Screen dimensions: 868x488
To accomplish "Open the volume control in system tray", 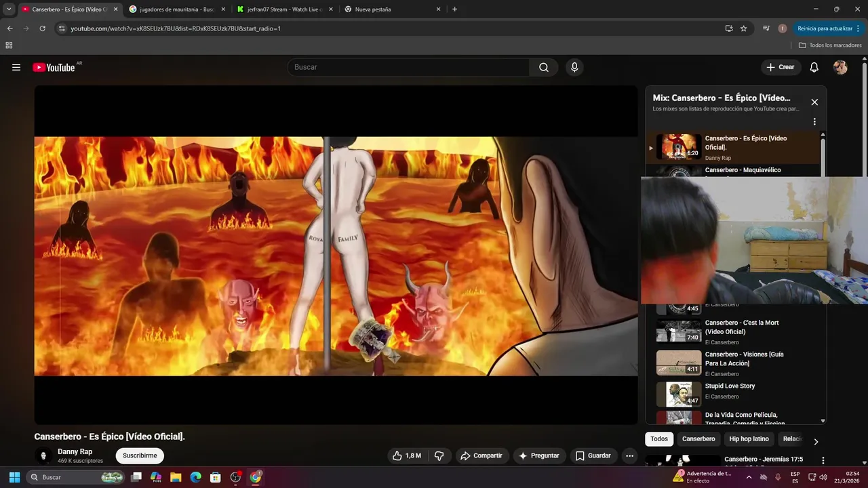I will [x=823, y=477].
